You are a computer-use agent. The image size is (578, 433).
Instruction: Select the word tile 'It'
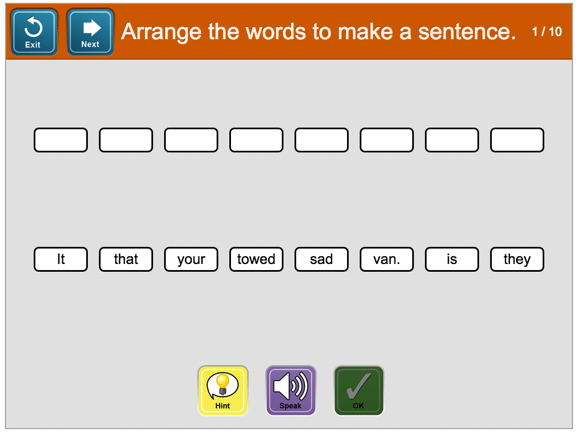(61, 259)
